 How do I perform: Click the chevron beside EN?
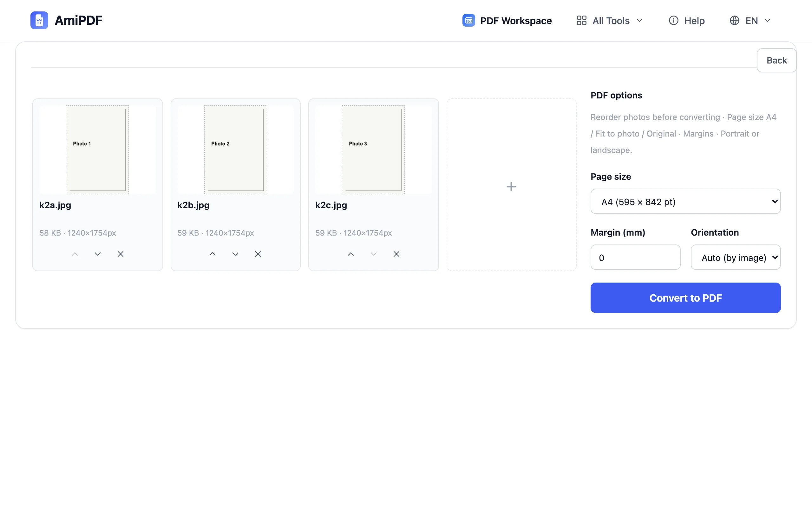[767, 21]
